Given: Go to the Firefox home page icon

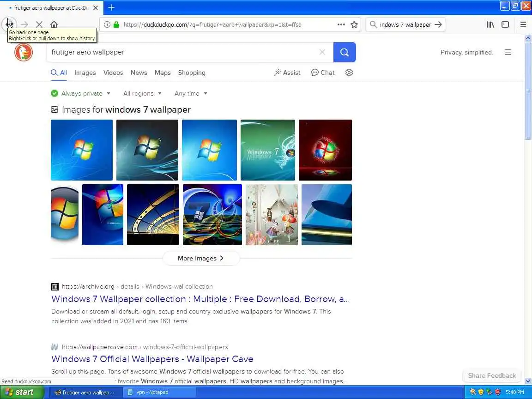Looking at the screenshot, I should pos(54,24).
